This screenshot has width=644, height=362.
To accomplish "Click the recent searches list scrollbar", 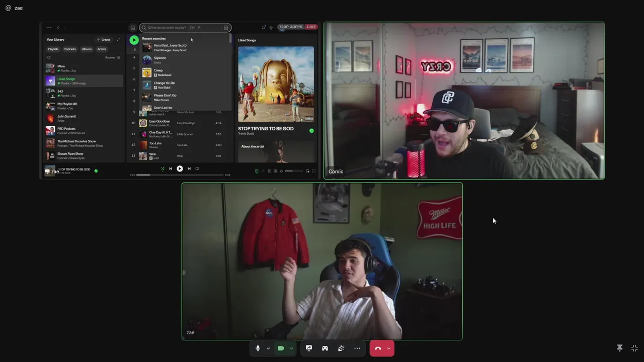I will coord(230,39).
